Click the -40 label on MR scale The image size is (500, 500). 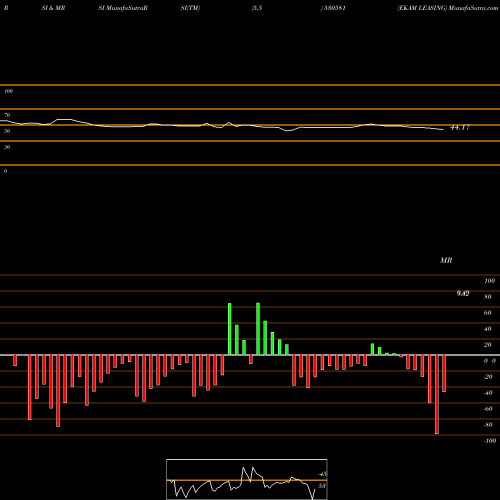[x=488, y=393]
